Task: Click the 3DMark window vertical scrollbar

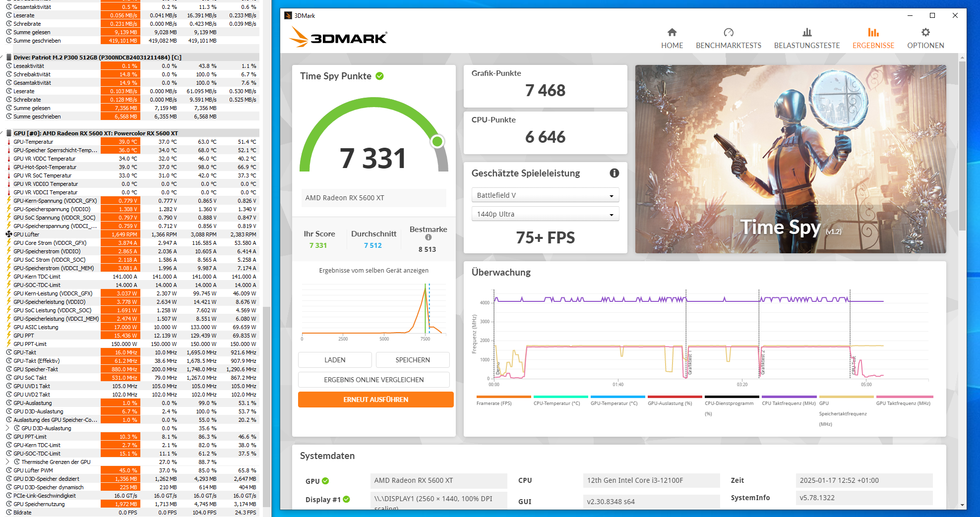Action: (962, 146)
